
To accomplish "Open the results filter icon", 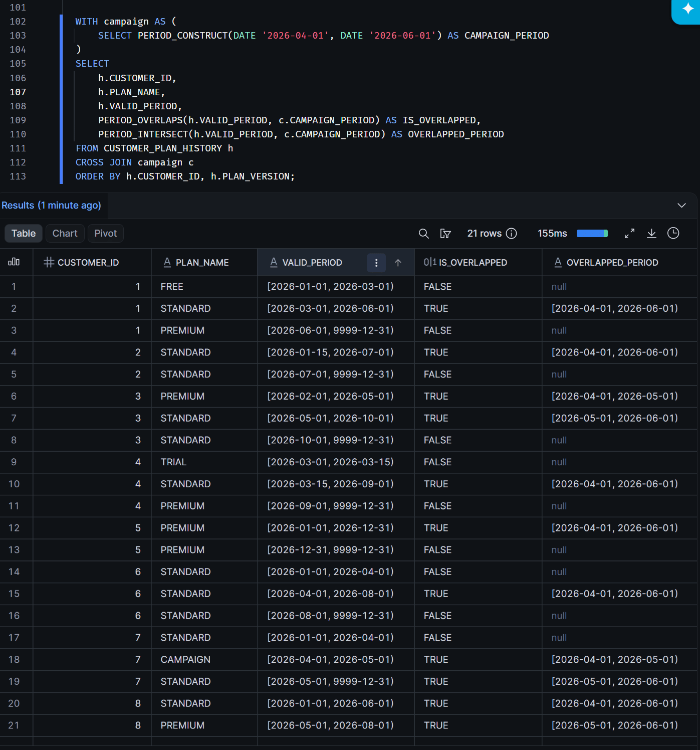I will click(x=445, y=234).
